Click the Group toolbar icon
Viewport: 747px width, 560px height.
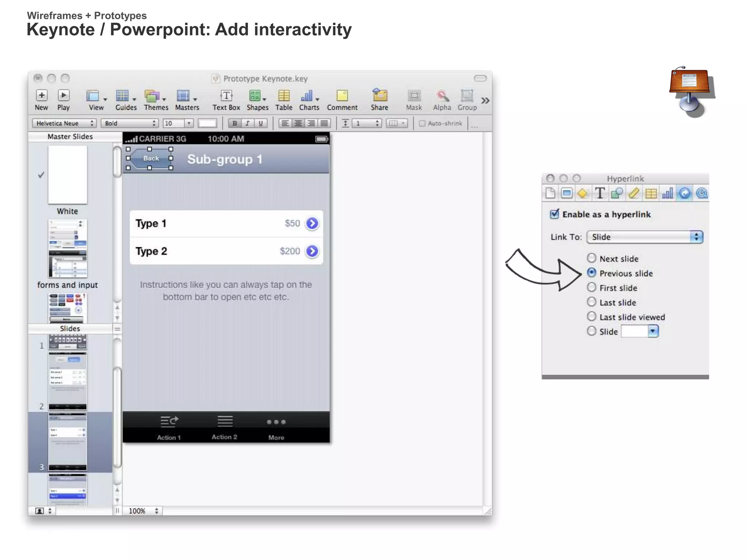coord(467,96)
